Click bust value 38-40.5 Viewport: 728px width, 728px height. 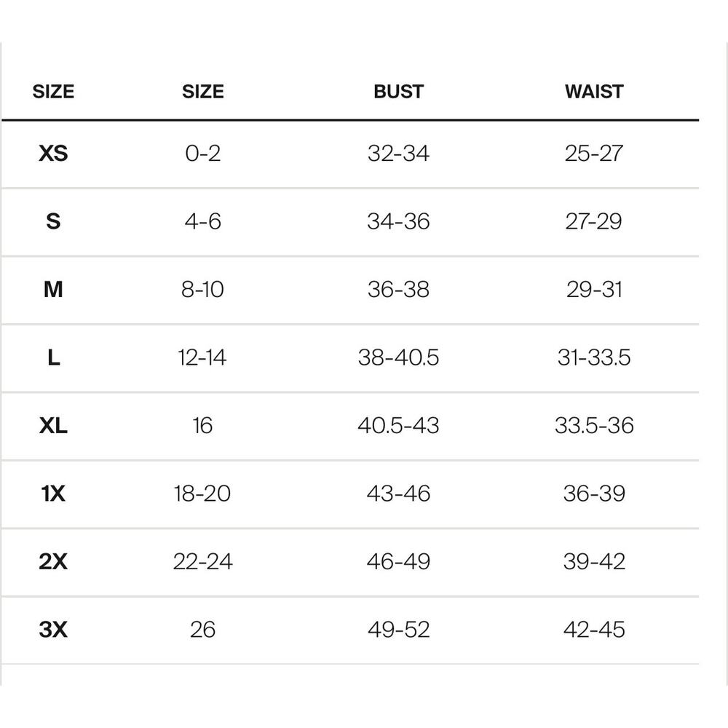[x=398, y=357]
